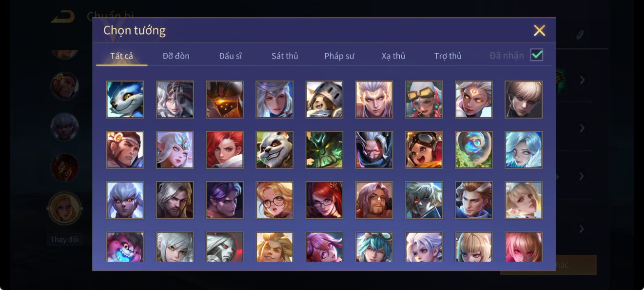The height and width of the screenshot is (290, 644).
Task: Open the Đấu sĩ tab
Action: pyautogui.click(x=231, y=56)
